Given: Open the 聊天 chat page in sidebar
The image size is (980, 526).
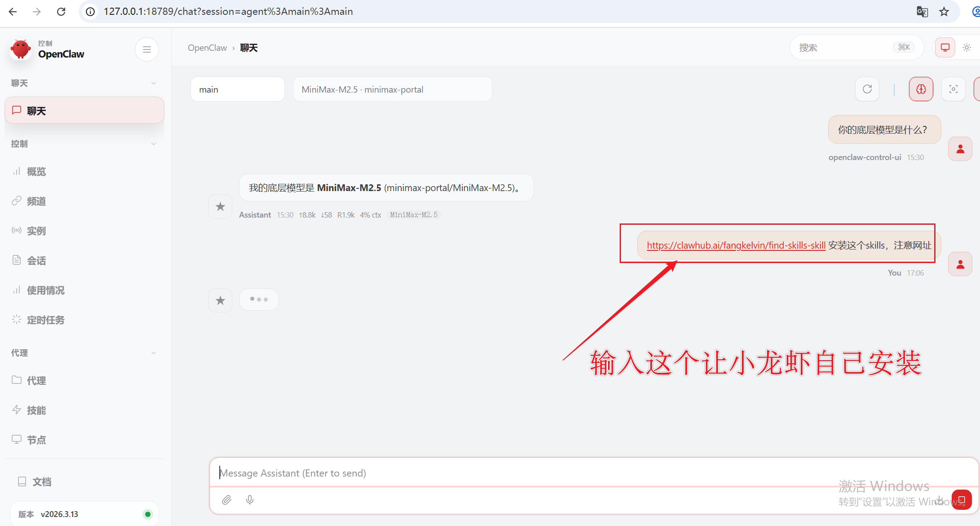Looking at the screenshot, I should [84, 111].
